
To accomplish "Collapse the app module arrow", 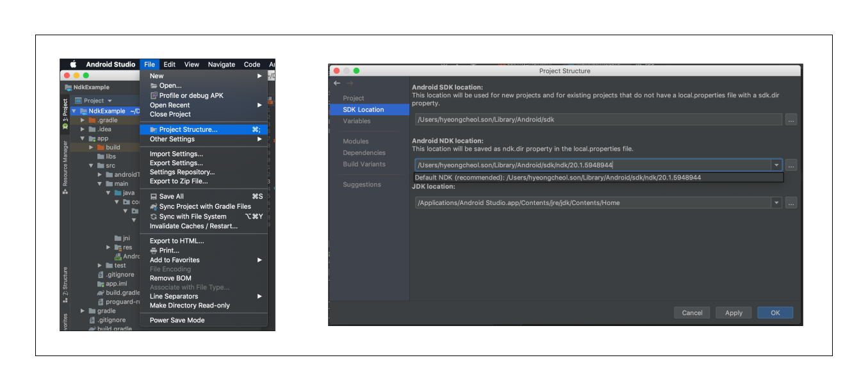I will [x=83, y=138].
